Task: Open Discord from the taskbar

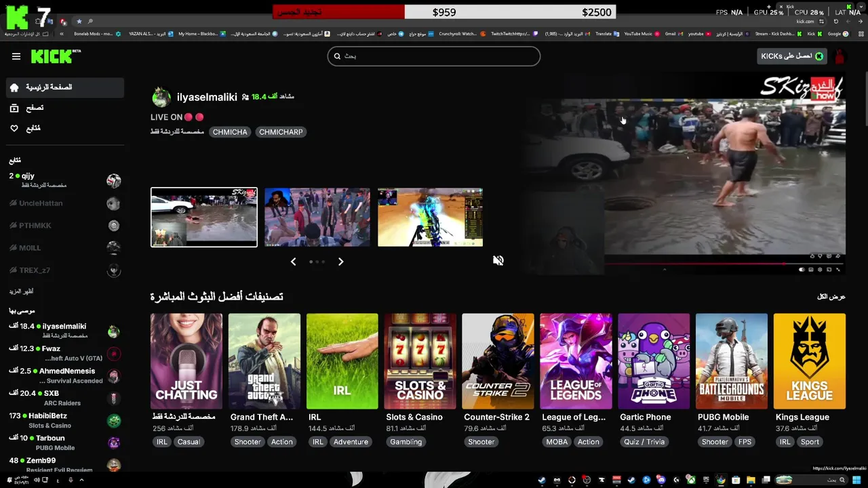Action: [660, 480]
